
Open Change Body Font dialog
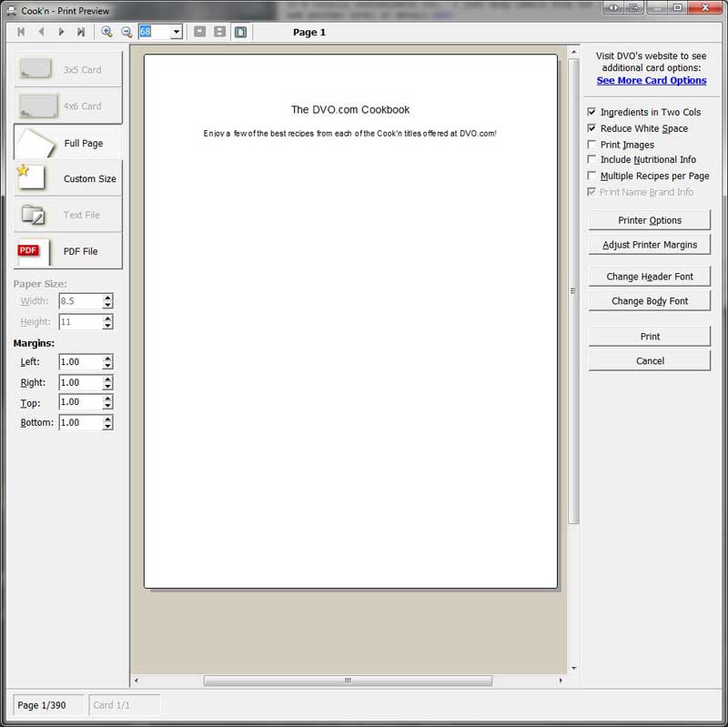click(650, 301)
